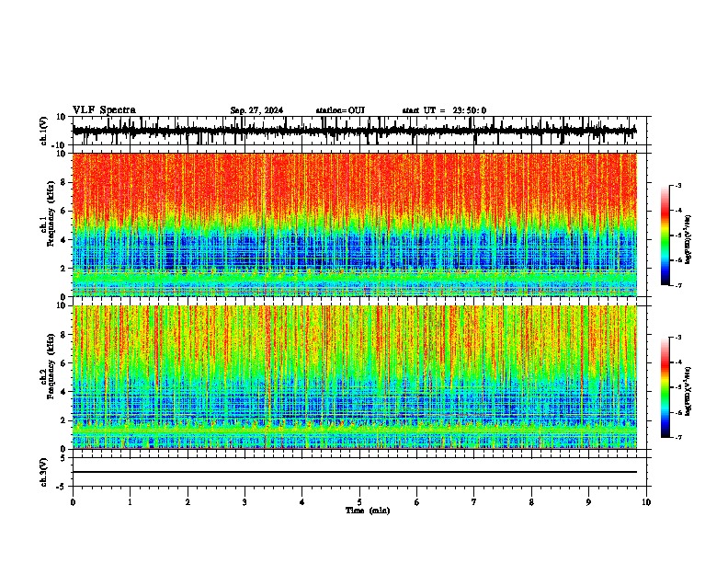Click the ch.1 color scale bar

665,236
